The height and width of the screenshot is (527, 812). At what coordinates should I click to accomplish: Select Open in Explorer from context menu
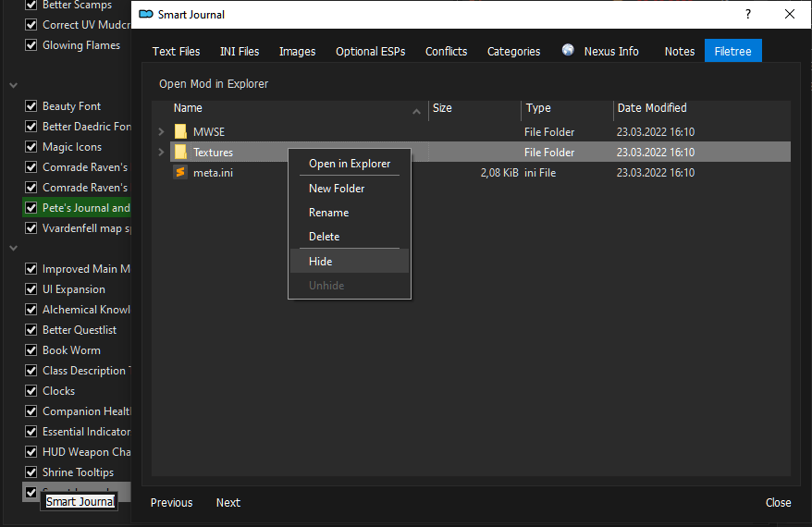pos(349,164)
